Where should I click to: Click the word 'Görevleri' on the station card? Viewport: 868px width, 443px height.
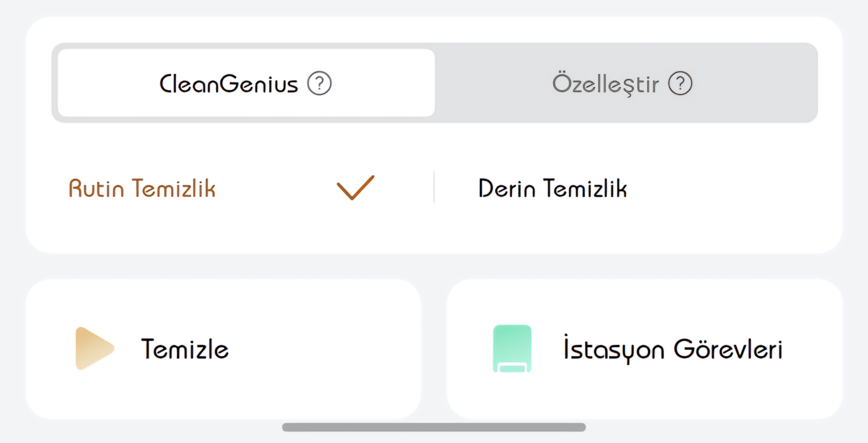pyautogui.click(x=728, y=349)
